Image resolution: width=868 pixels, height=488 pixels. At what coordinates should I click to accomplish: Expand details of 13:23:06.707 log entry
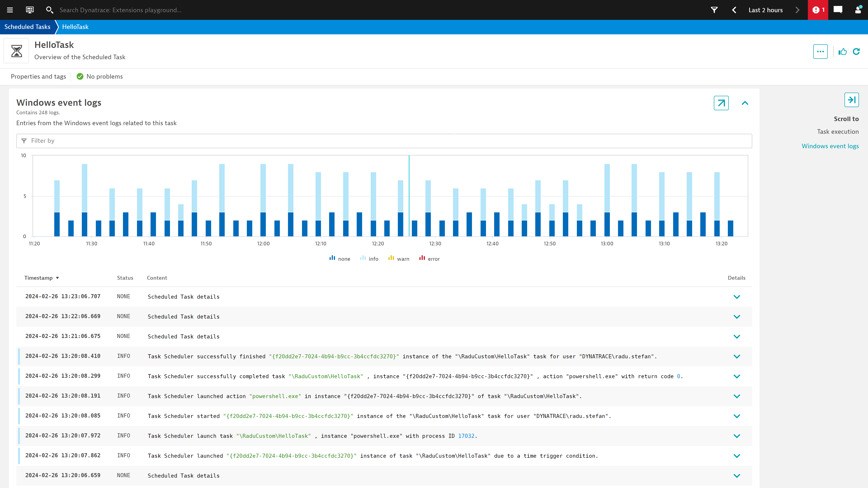737,297
